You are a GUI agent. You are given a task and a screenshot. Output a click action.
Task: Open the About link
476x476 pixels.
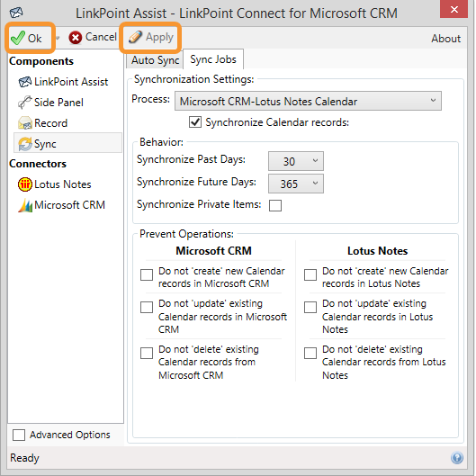445,39
